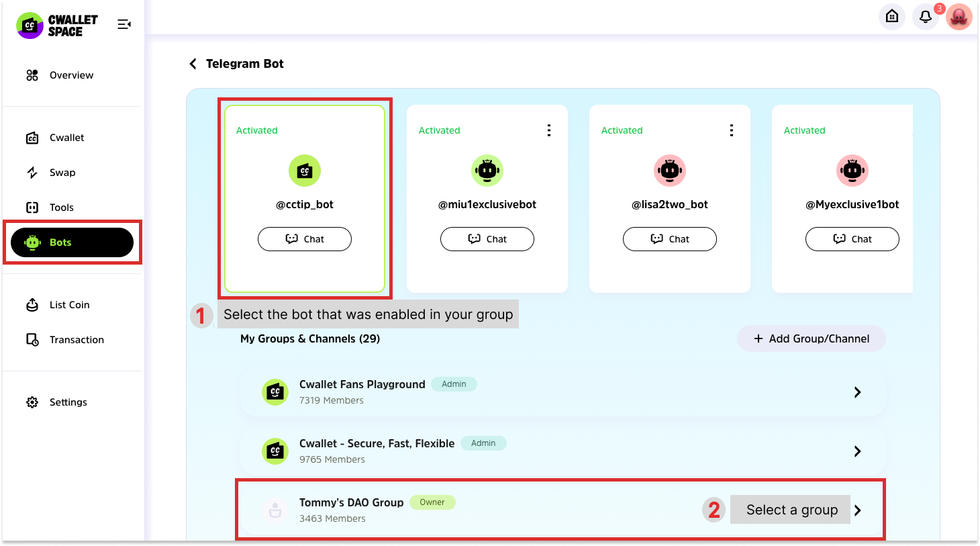980x546 pixels.
Task: Open the user profile avatar
Action: click(x=959, y=16)
